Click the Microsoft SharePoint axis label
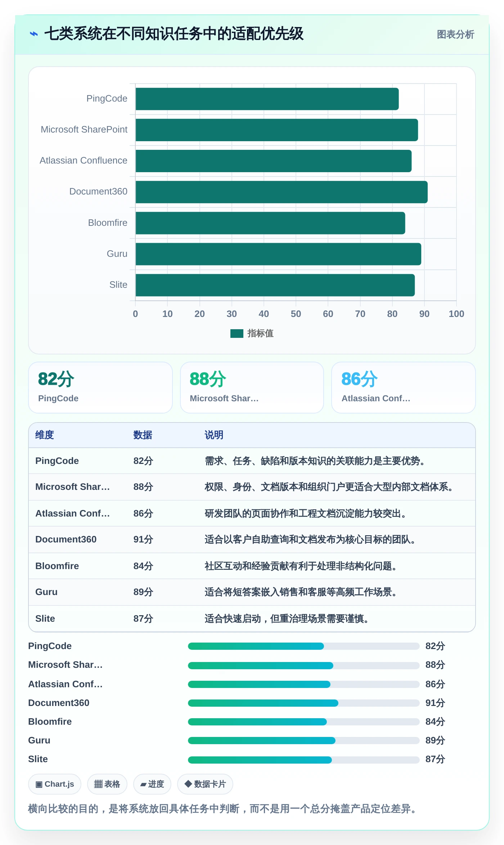 tap(84, 130)
